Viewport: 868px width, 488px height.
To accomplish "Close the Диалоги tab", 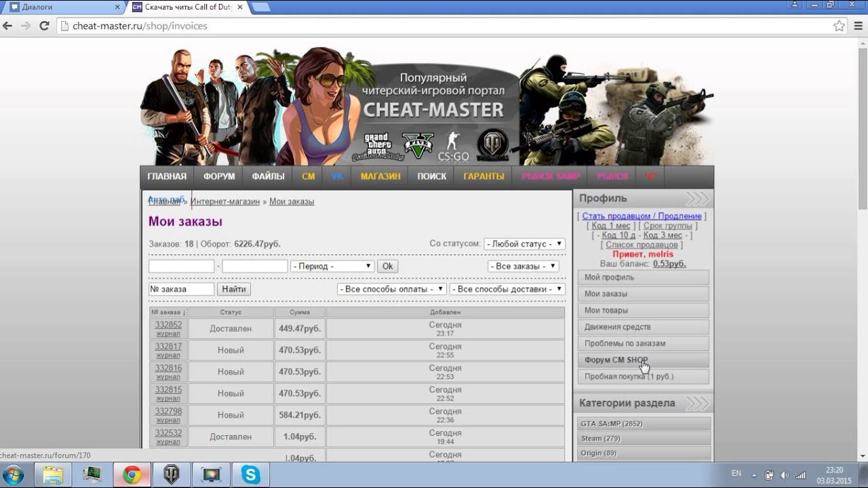I will click(x=117, y=7).
